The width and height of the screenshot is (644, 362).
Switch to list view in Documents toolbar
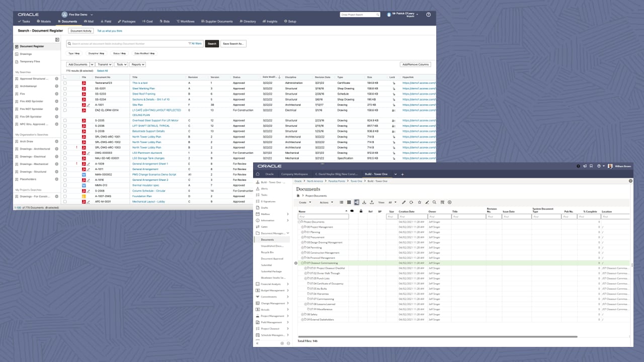coord(342,202)
